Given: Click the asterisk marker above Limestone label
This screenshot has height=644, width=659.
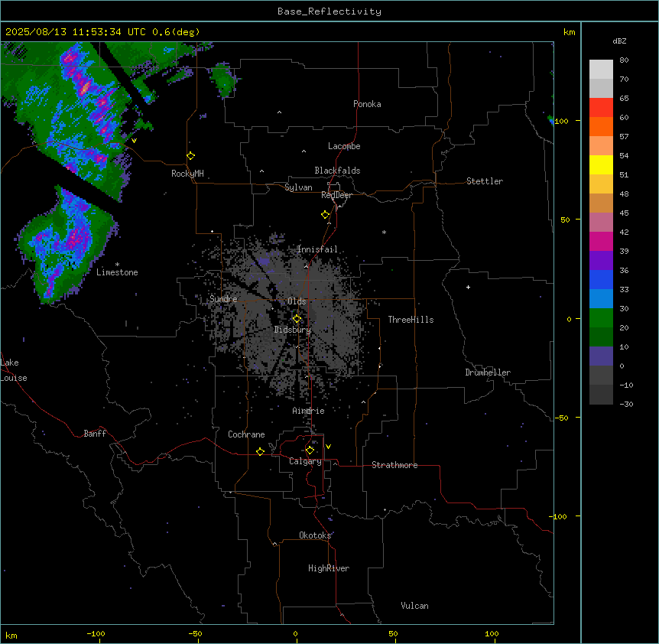Looking at the screenshot, I should 117,265.
